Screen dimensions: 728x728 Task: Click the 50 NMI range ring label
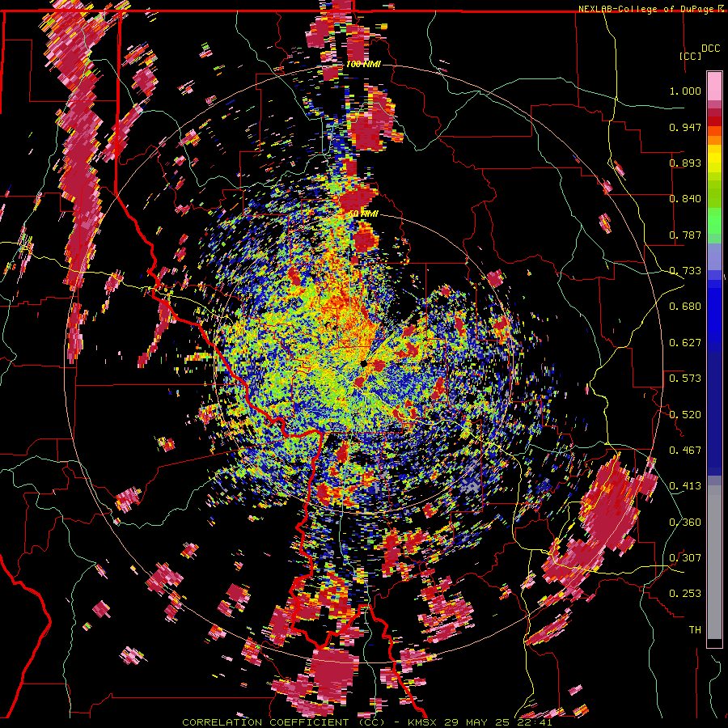[x=363, y=214]
